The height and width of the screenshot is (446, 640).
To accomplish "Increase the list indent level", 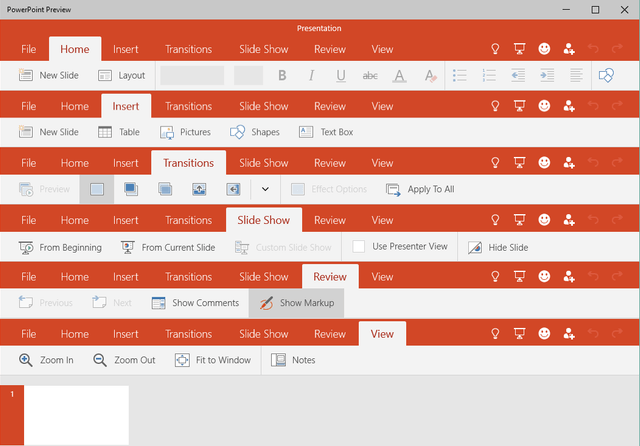I will (547, 75).
